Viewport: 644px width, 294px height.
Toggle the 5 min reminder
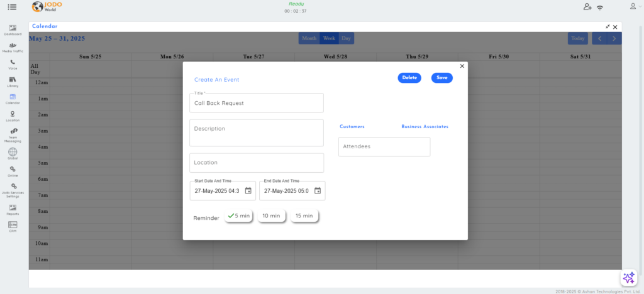tap(238, 215)
